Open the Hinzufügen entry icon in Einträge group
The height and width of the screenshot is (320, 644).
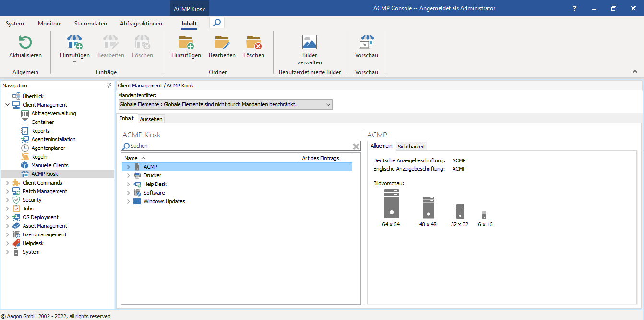click(x=74, y=42)
